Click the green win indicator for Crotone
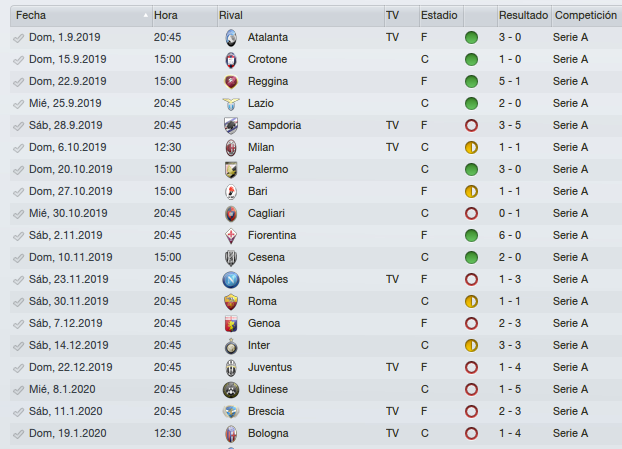 (471, 59)
